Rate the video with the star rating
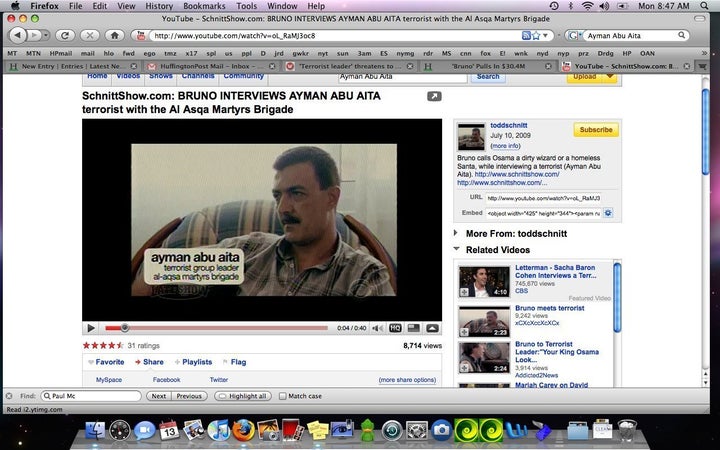 click(103, 345)
